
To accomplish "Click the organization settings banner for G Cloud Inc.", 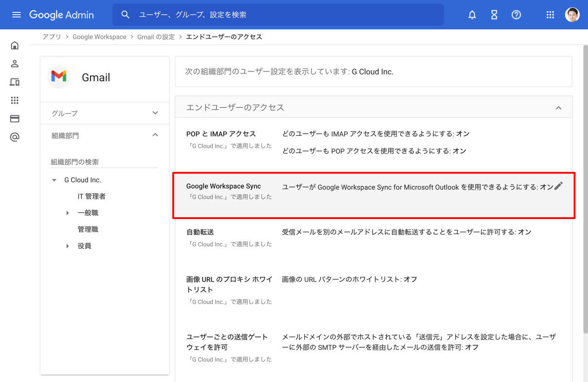I will coord(374,72).
